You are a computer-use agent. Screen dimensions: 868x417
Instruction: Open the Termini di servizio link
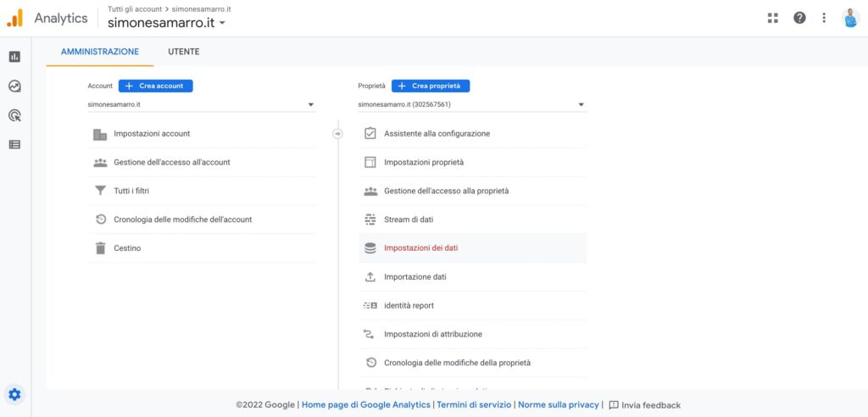[x=474, y=405]
